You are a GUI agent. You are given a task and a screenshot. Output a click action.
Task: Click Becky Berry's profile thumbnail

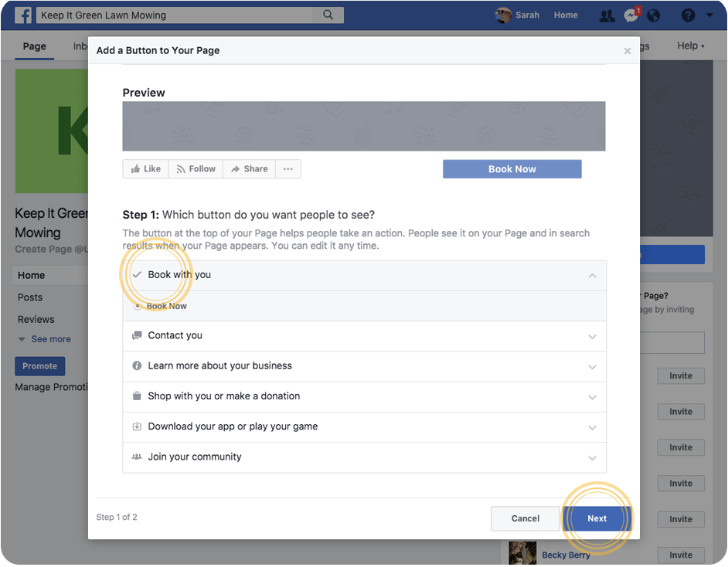522,552
